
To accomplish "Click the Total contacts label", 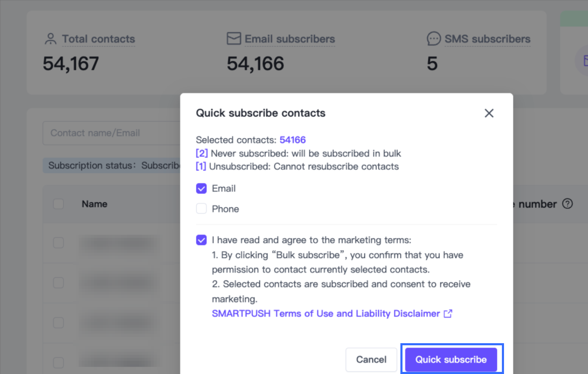I will 98,39.
